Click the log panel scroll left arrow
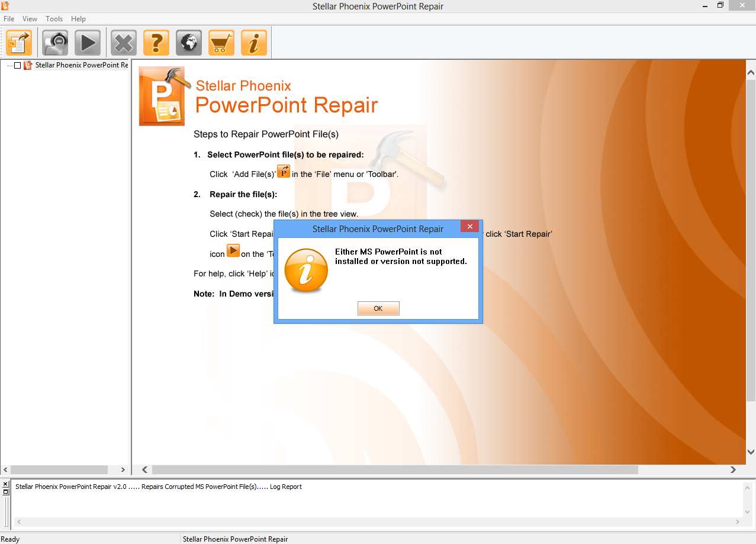Screen dimensions: 756x544 pyautogui.click(x=18, y=522)
